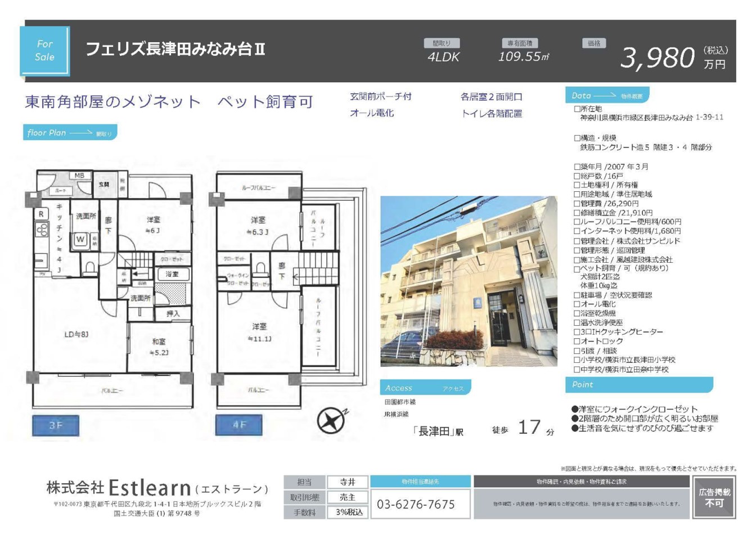The width and height of the screenshot is (756, 539).
Task: Click the compass north indicator icon
Action: 331,420
